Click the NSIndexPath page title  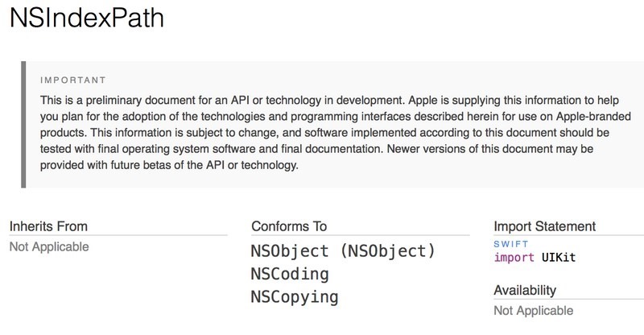coord(86,19)
